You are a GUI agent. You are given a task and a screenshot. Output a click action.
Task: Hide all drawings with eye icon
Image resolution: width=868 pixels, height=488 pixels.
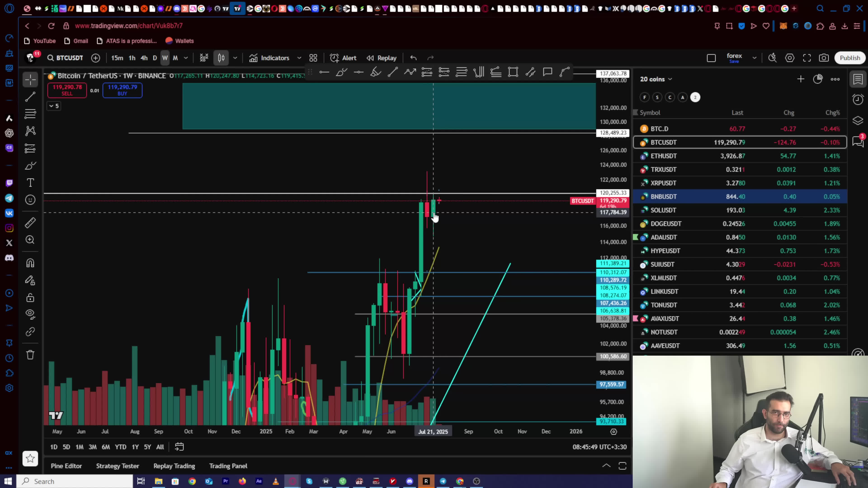(30, 314)
